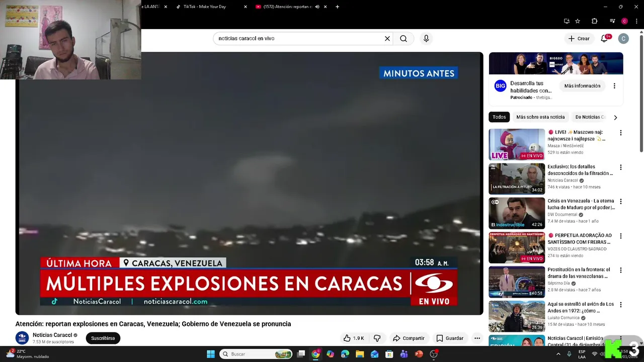
Task: Click Más información on the ad
Action: coord(582,86)
